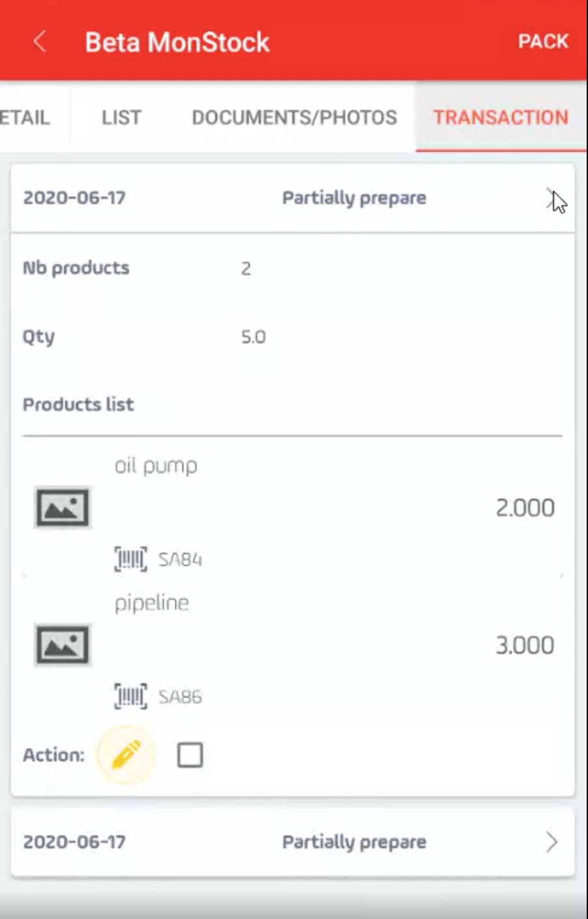This screenshot has width=588, height=919.
Task: Click the yellow pencil edit action
Action: 126,755
